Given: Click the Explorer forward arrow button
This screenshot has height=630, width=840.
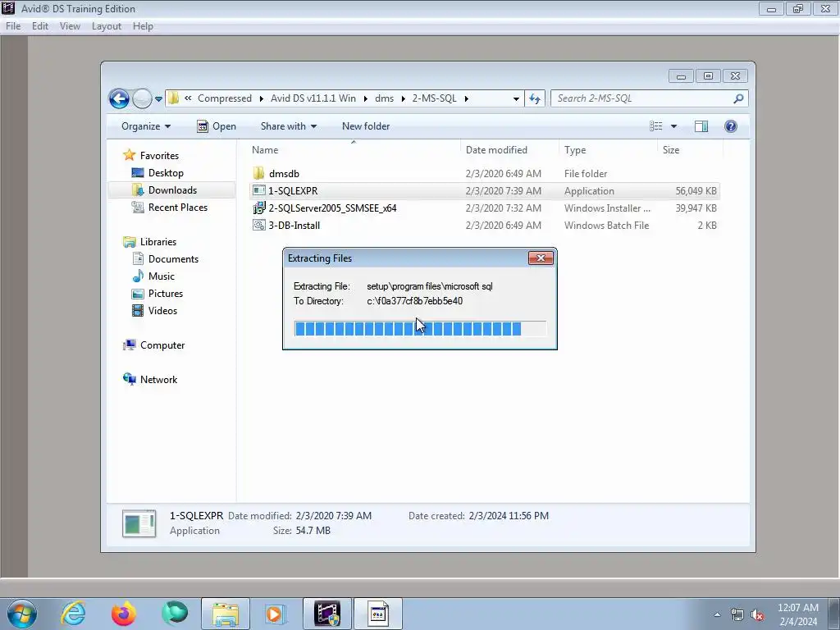Looking at the screenshot, I should click(x=142, y=98).
